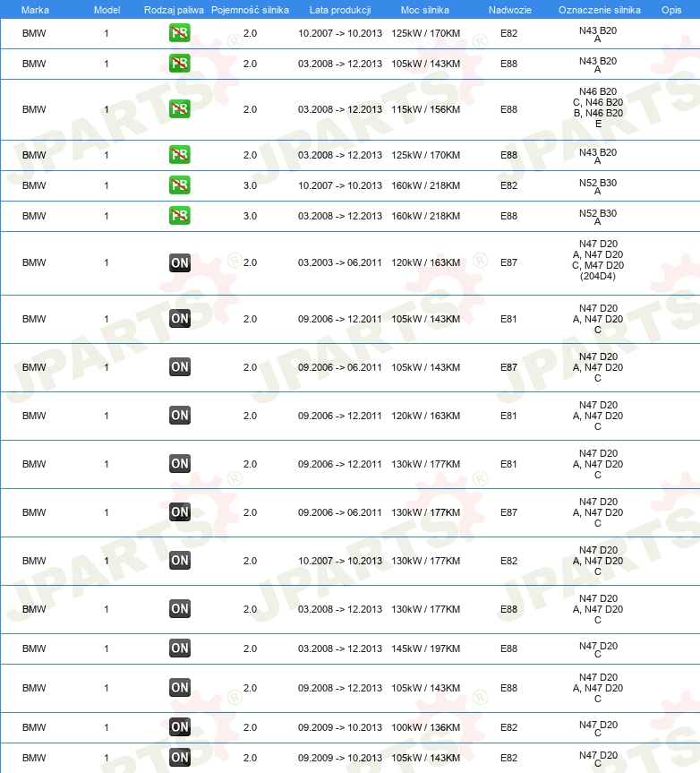Click the ON diesel icon in the E82 diesel 105kW/143KM row

pyautogui.click(x=179, y=757)
